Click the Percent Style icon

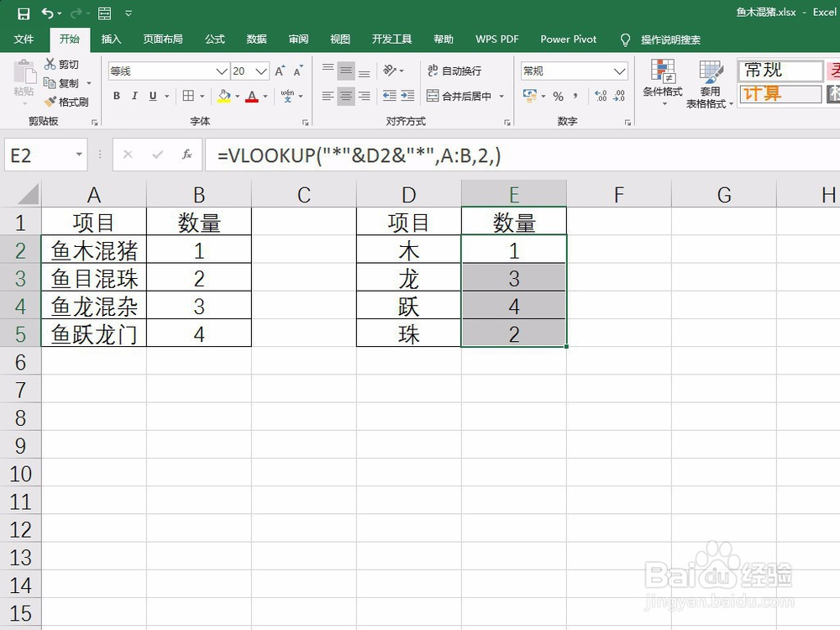click(x=559, y=97)
